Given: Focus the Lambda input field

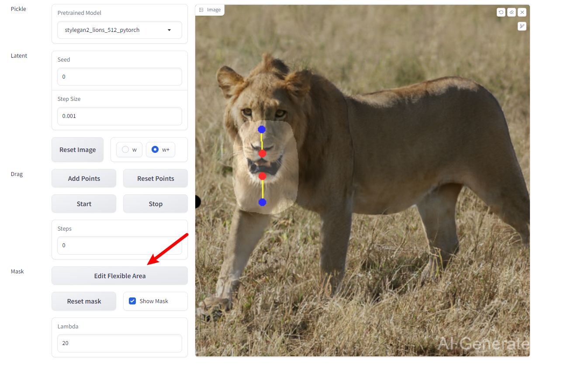Looking at the screenshot, I should pyautogui.click(x=120, y=343).
